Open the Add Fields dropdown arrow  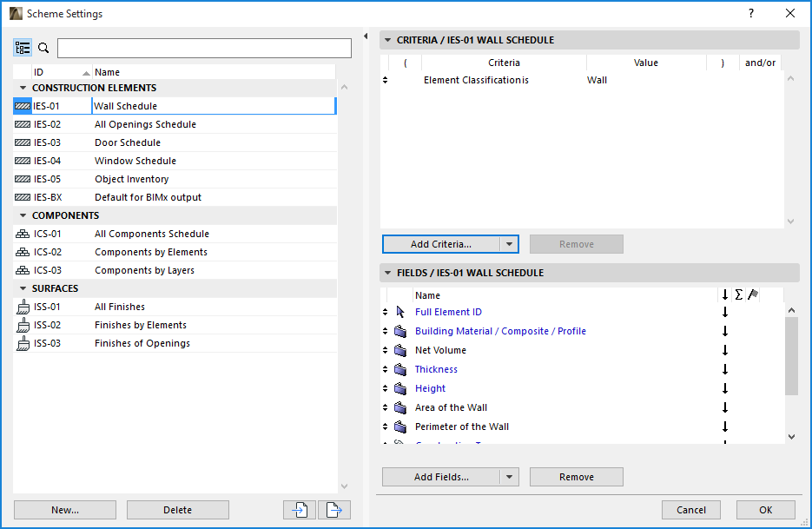click(x=509, y=477)
